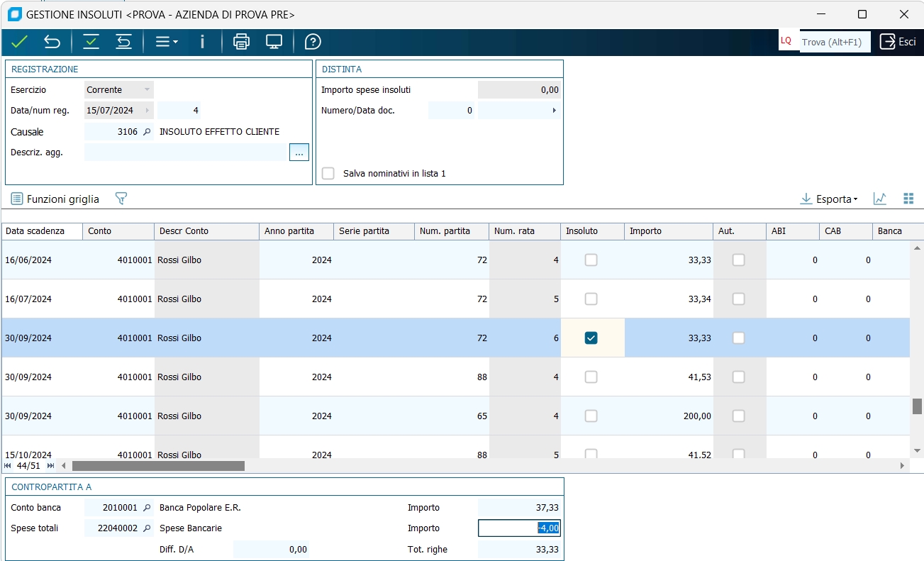Check Insoluto box for 16/06/2024 row
Screen dimensions: 924x561
591,260
